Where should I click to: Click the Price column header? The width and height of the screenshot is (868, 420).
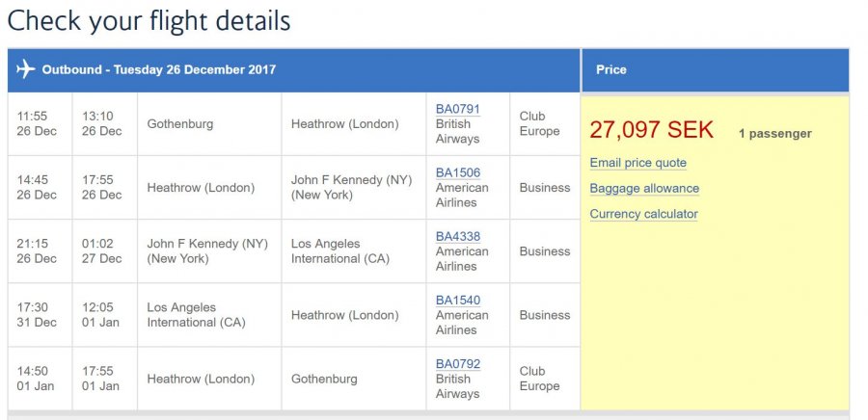click(x=611, y=69)
